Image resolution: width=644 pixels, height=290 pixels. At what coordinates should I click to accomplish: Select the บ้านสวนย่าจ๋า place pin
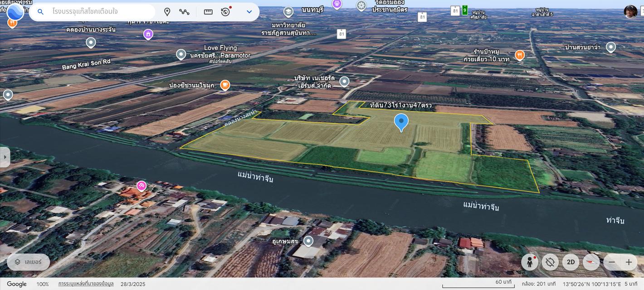point(611,47)
